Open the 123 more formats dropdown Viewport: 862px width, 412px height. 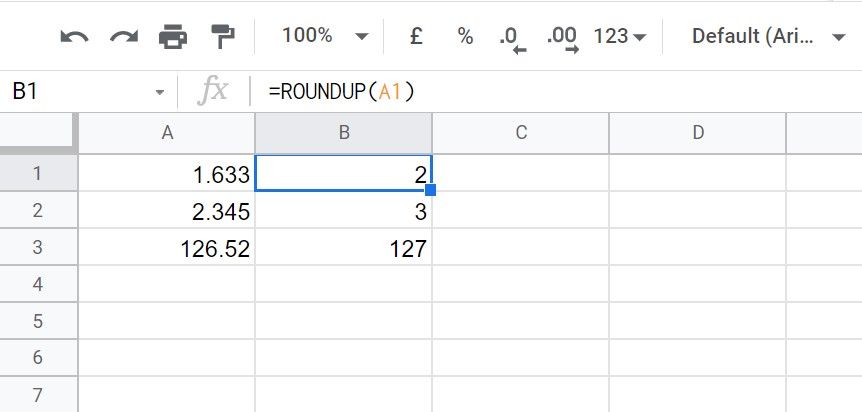pos(620,36)
